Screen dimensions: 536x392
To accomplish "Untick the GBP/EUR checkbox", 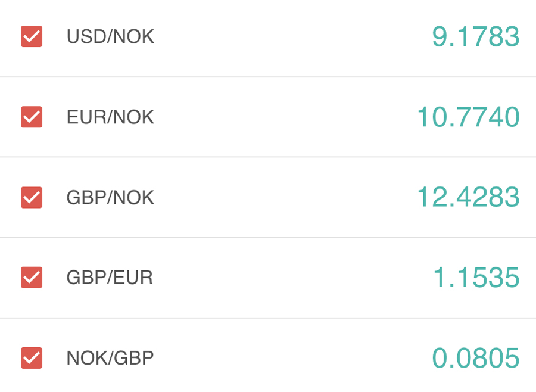I will [x=32, y=278].
